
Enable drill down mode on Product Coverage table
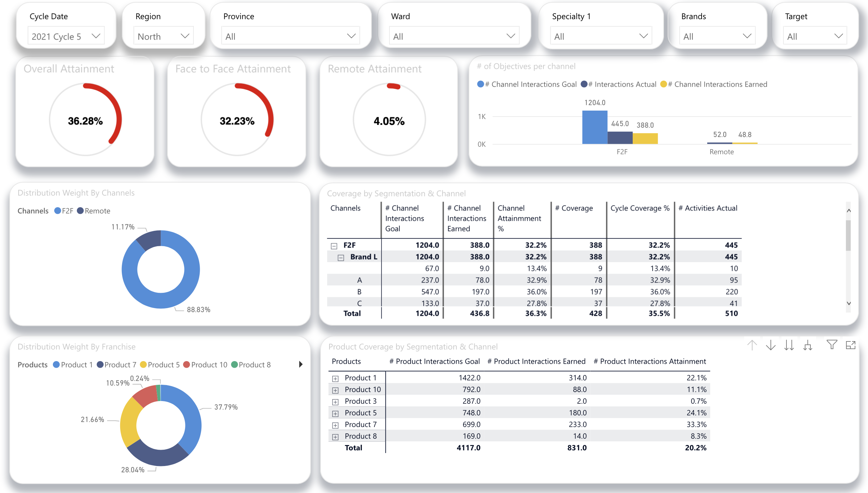click(771, 345)
